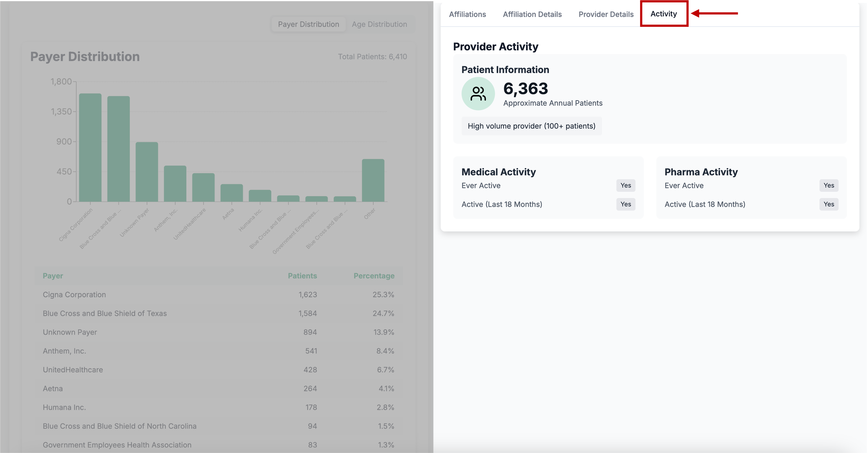Open the Affiliations tab
This screenshot has width=868, height=453.
coord(467,15)
